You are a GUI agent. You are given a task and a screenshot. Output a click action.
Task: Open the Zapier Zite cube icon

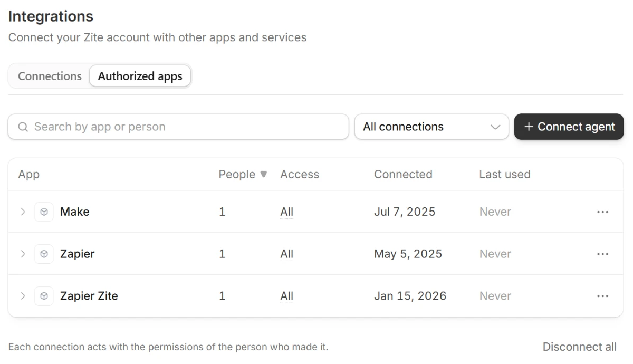pos(44,296)
